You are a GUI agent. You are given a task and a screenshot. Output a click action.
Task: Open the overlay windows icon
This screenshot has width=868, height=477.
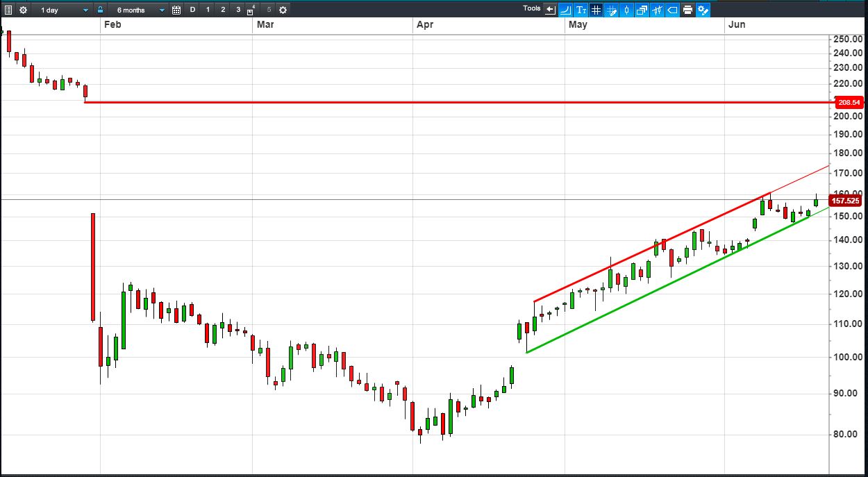[642, 10]
